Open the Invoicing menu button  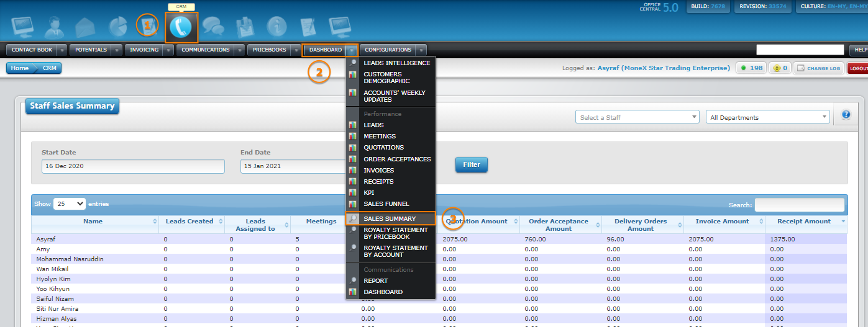click(x=144, y=50)
